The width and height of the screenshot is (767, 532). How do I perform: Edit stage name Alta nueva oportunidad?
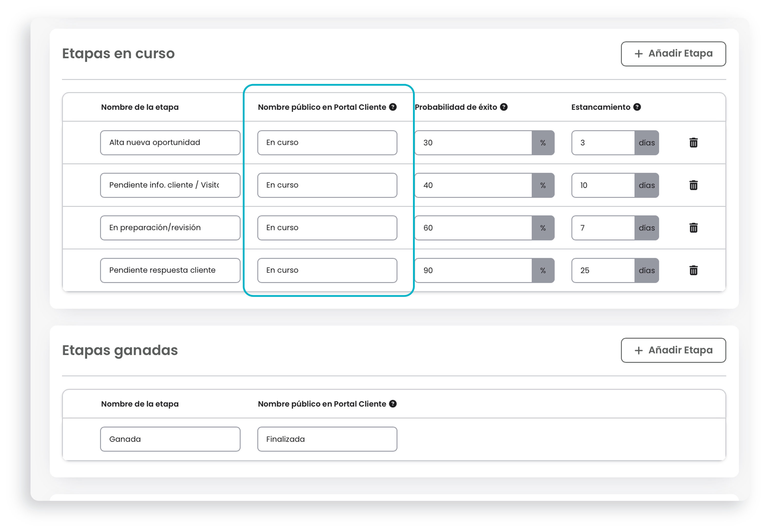coord(170,143)
